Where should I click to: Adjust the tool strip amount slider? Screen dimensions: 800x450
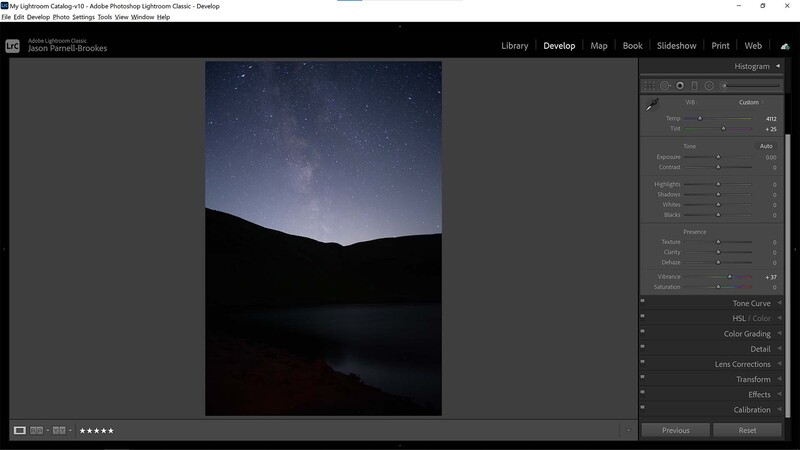coord(752,86)
